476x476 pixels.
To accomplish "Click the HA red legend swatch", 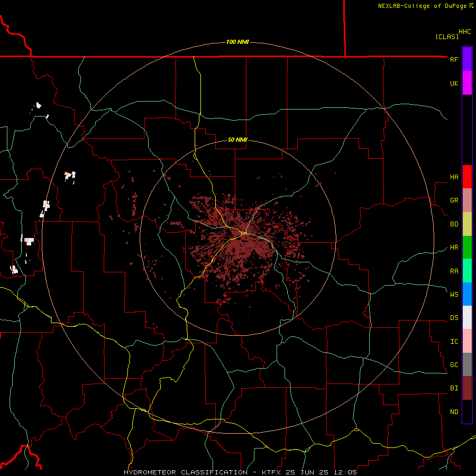I will tap(467, 177).
